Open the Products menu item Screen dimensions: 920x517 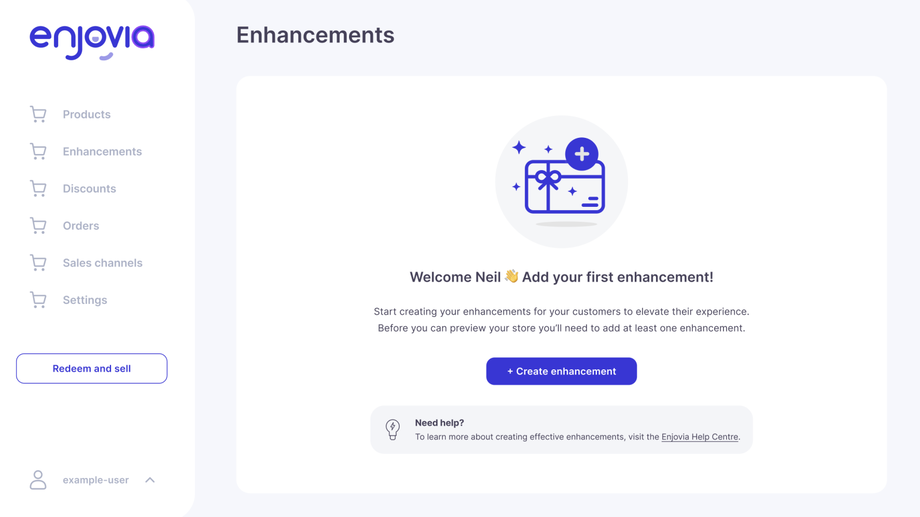point(87,115)
